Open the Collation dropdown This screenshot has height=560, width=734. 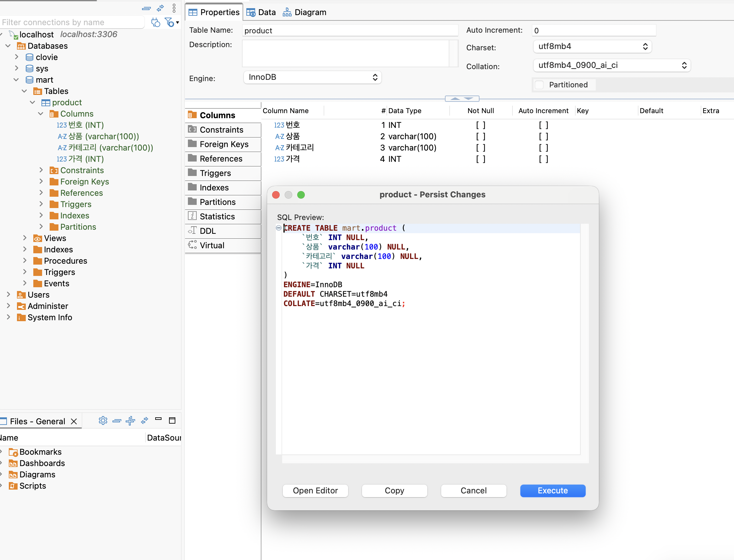611,65
